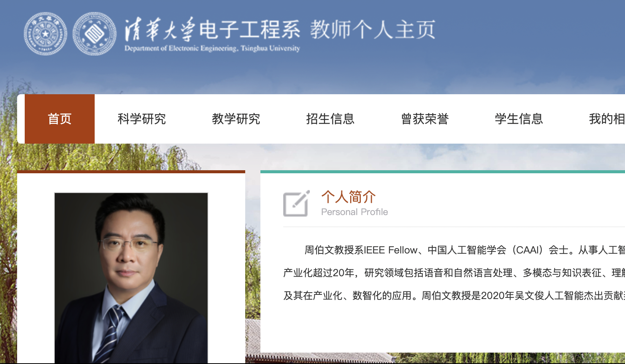Click the profile line mentioning IEEE Fellow

coord(465,250)
